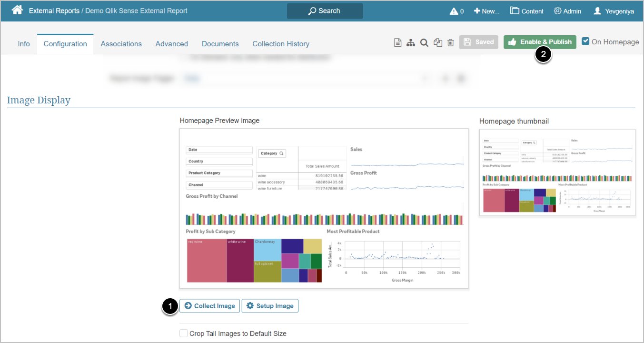Expand the Admin menu
The width and height of the screenshot is (644, 343).
pyautogui.click(x=567, y=11)
